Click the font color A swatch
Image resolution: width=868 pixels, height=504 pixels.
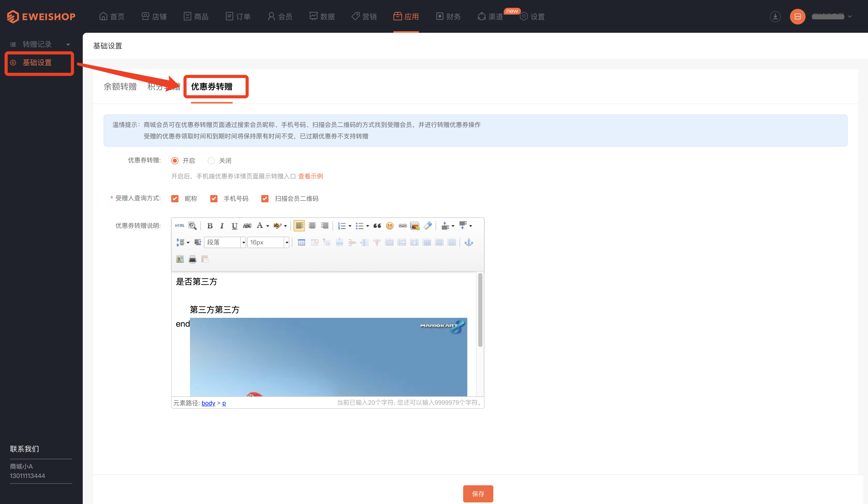click(x=260, y=226)
